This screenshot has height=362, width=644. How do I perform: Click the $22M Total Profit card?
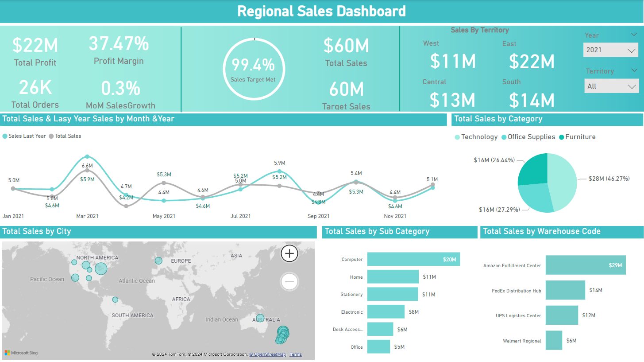coord(35,51)
